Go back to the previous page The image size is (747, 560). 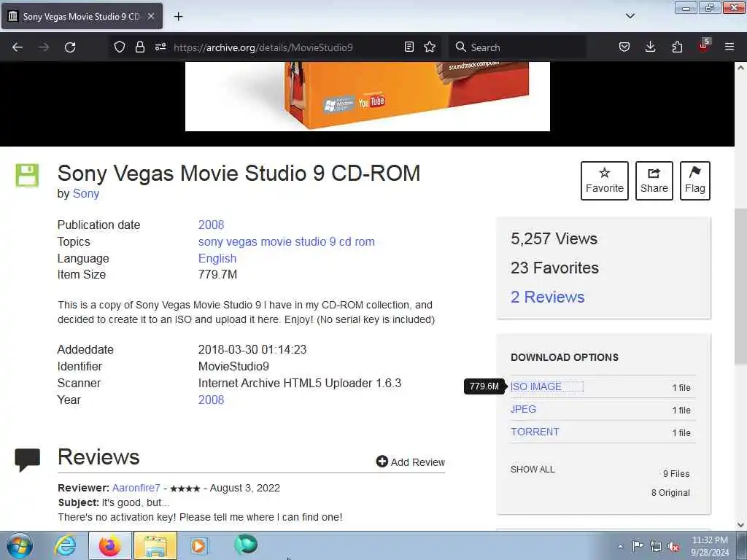[18, 47]
